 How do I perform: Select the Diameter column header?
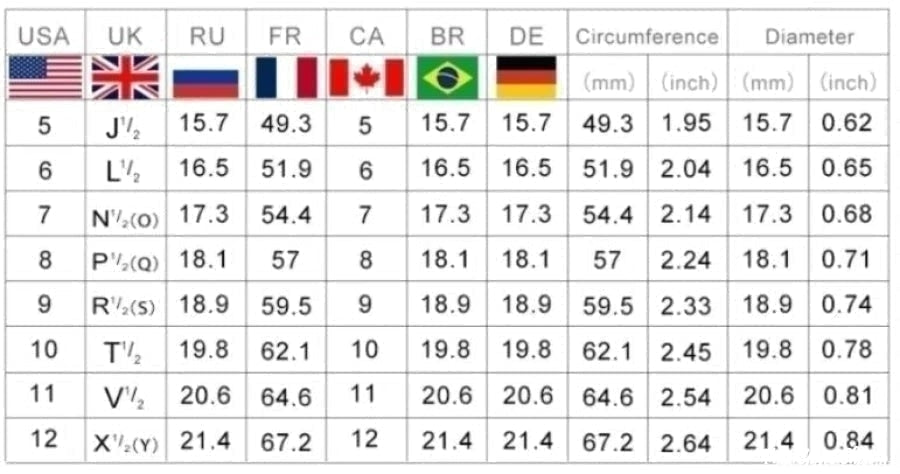tap(810, 37)
